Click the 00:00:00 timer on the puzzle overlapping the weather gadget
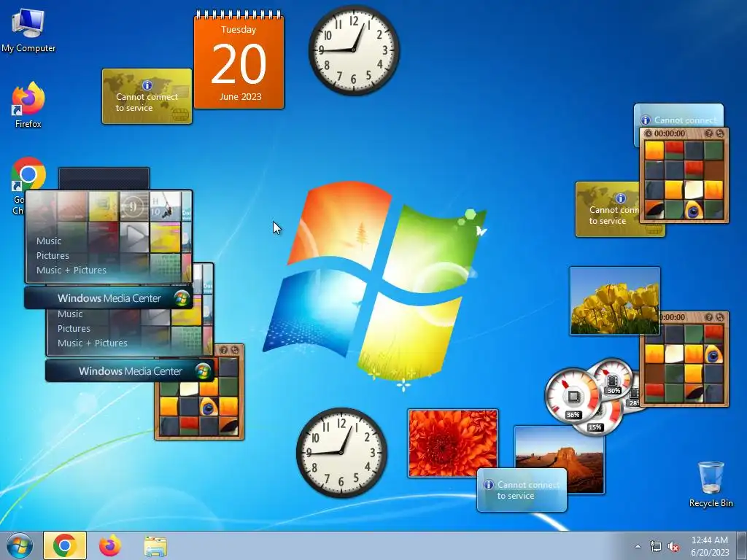Screen dimensions: 747x560 (670, 134)
